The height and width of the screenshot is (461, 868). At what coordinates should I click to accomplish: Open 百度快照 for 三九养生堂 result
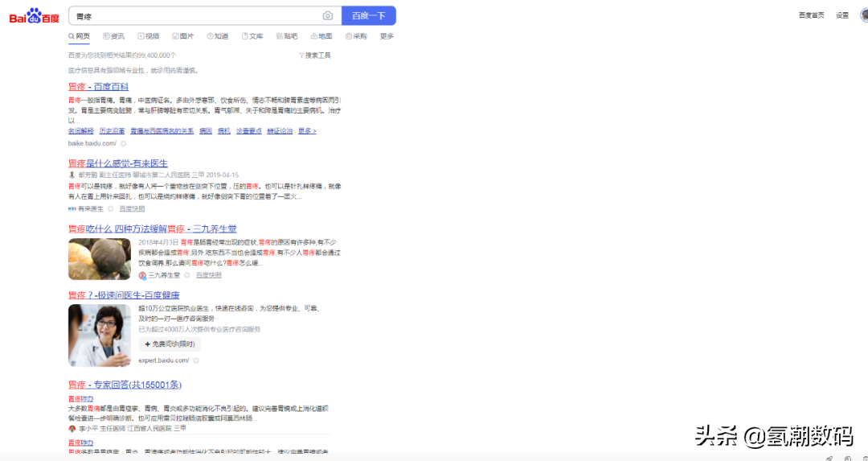coord(209,275)
